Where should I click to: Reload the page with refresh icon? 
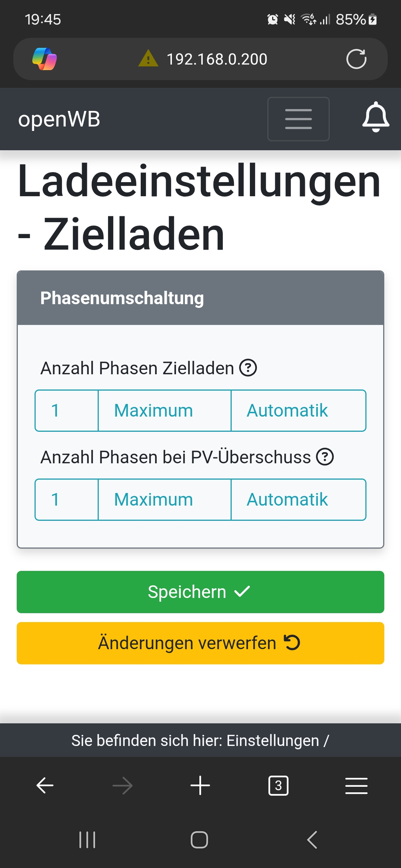(356, 59)
